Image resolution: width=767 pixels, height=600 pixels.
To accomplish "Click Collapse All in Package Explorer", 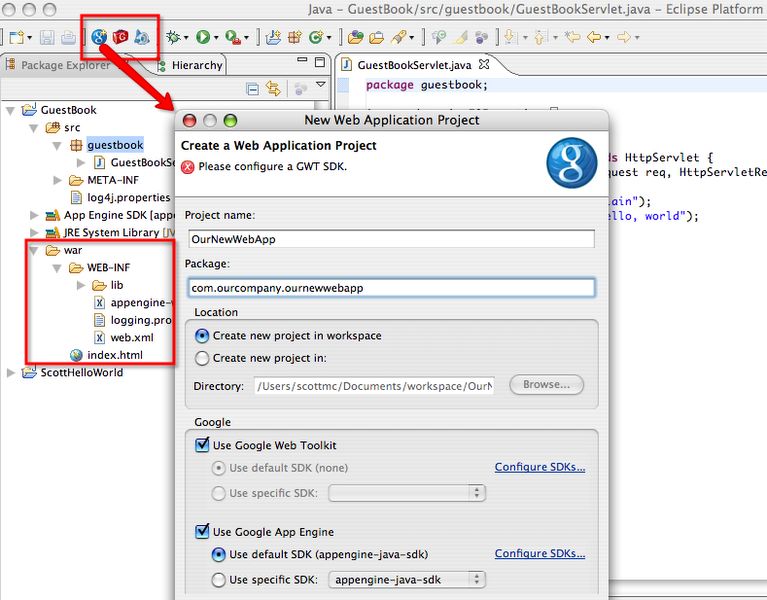I will (252, 89).
